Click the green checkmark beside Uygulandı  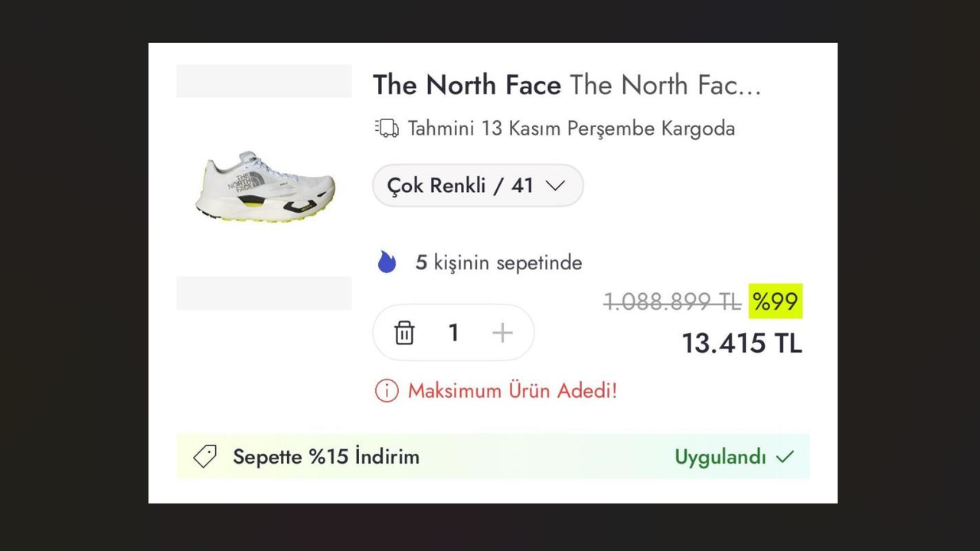[x=785, y=458]
